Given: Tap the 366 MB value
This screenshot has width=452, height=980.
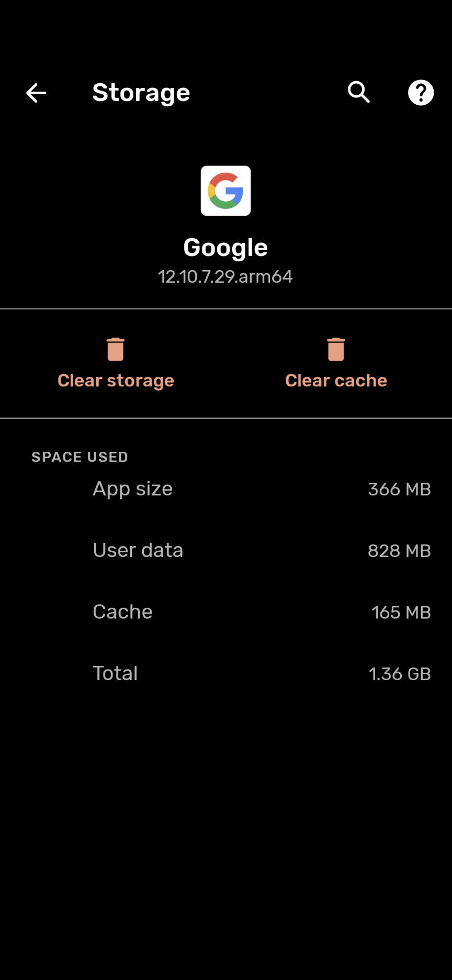Looking at the screenshot, I should pos(399,489).
